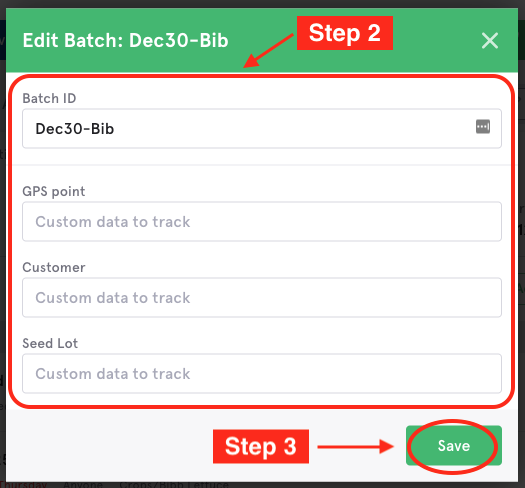Click the red Step 2 annotation label
The image size is (525, 488).
(x=345, y=33)
